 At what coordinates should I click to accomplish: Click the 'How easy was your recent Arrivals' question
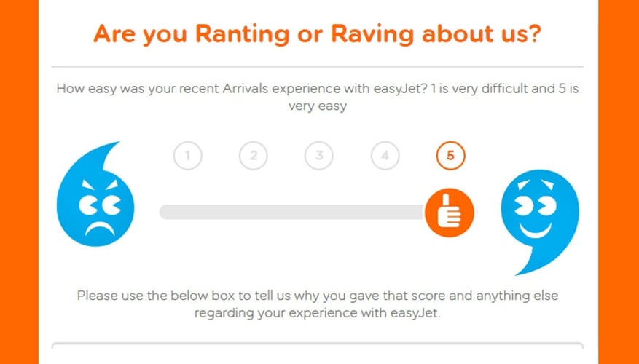tap(318, 97)
